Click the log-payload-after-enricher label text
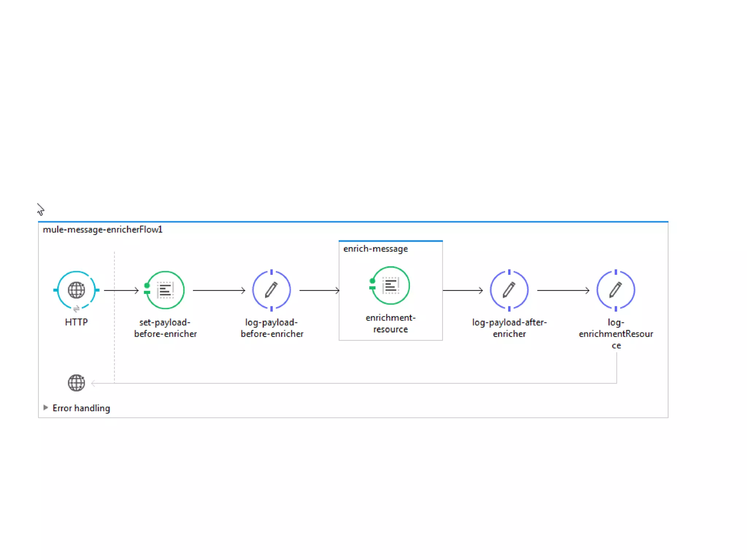Image resolution: width=747 pixels, height=560 pixels. (x=509, y=328)
